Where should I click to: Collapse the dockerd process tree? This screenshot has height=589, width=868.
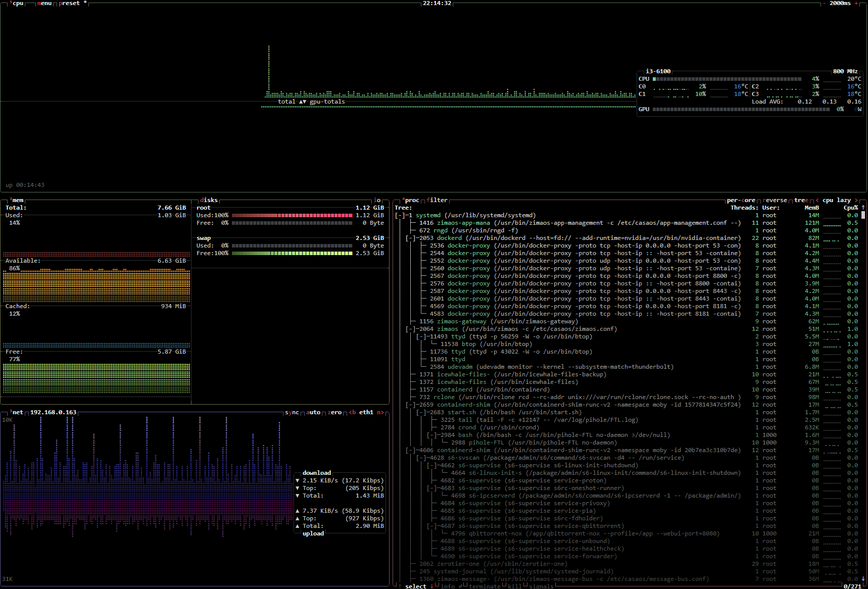(410, 238)
